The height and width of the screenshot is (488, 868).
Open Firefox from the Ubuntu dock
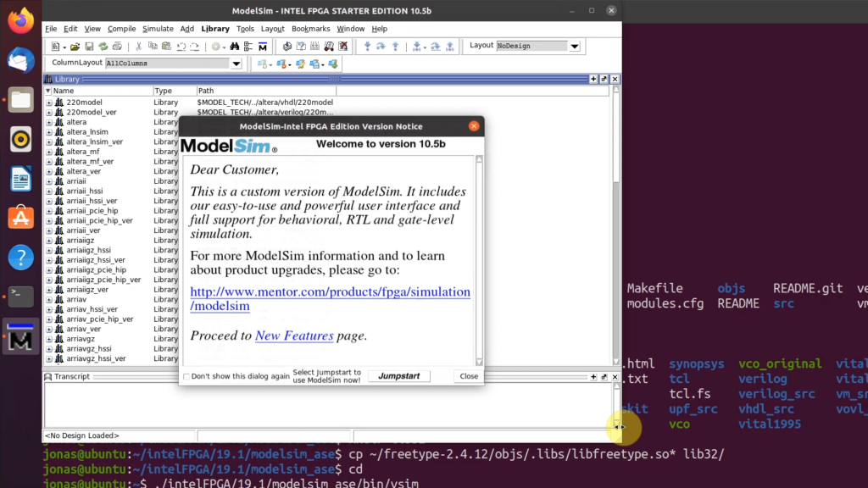(21, 20)
